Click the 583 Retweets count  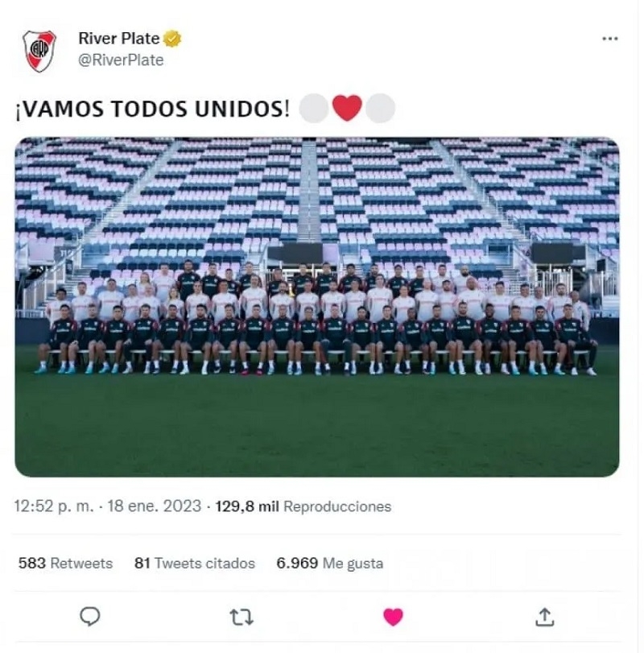65,563
